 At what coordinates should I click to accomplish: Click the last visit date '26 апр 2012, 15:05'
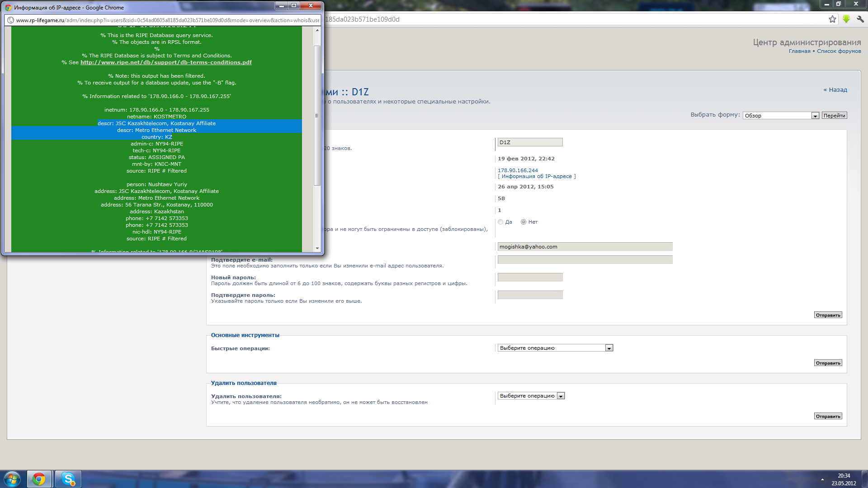(x=525, y=187)
